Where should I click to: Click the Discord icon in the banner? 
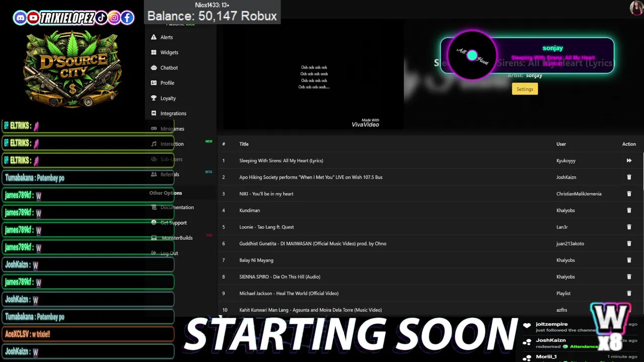20,18
